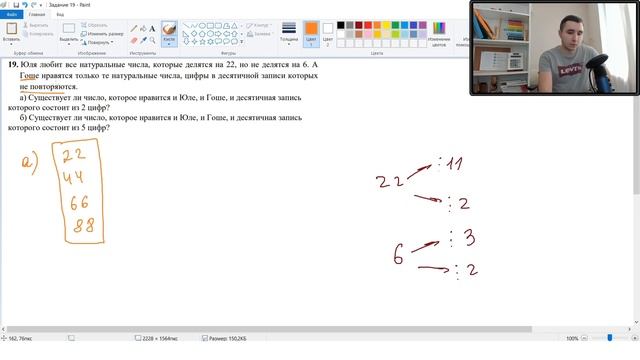Choose the Oval shape
640x360 pixels.
click(202, 26)
